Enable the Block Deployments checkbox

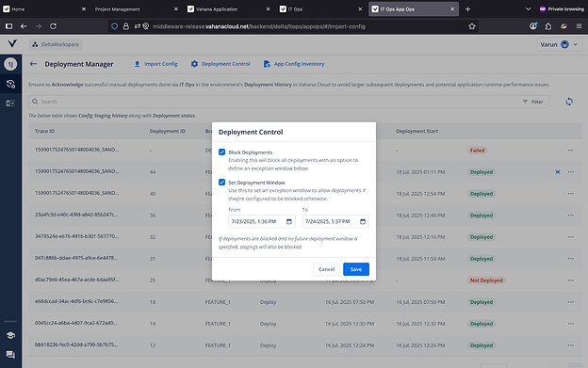[x=222, y=152]
